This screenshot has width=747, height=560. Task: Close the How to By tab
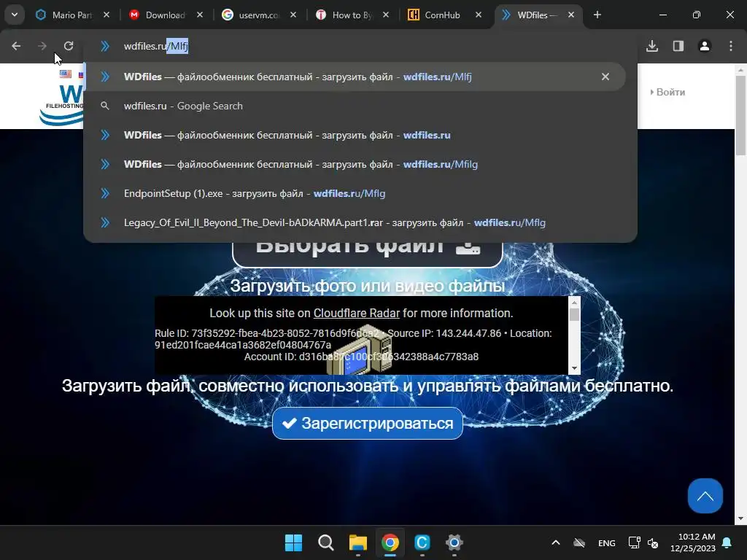pos(385,15)
